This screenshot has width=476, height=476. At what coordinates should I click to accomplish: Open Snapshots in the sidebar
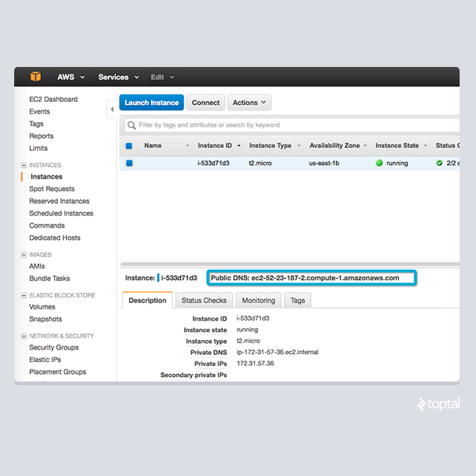(x=45, y=319)
